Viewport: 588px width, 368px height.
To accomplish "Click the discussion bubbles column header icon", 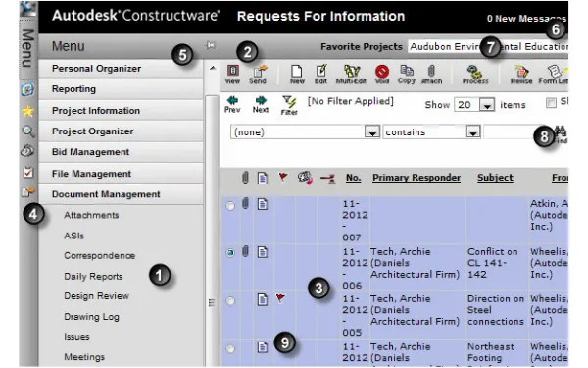I will click(x=305, y=178).
